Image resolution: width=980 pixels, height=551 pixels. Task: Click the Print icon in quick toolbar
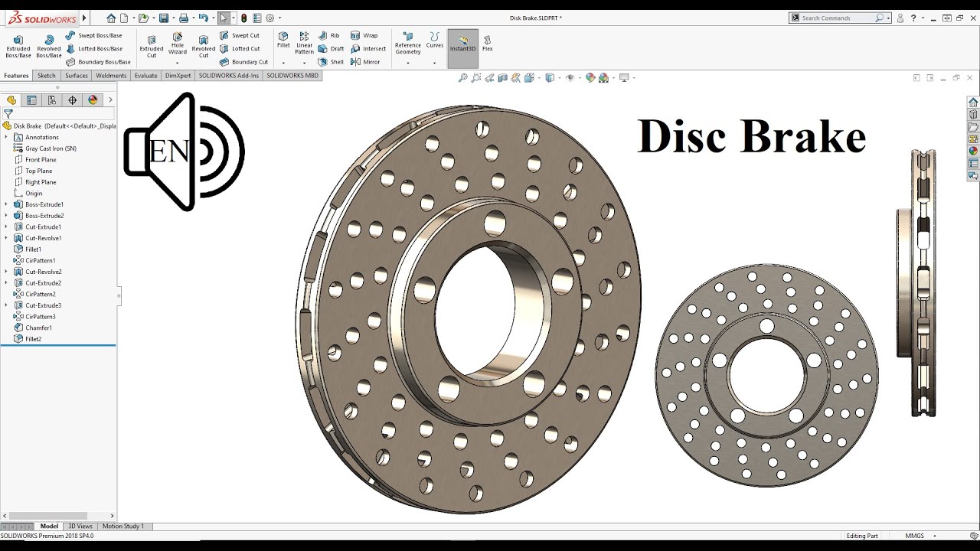(x=184, y=18)
